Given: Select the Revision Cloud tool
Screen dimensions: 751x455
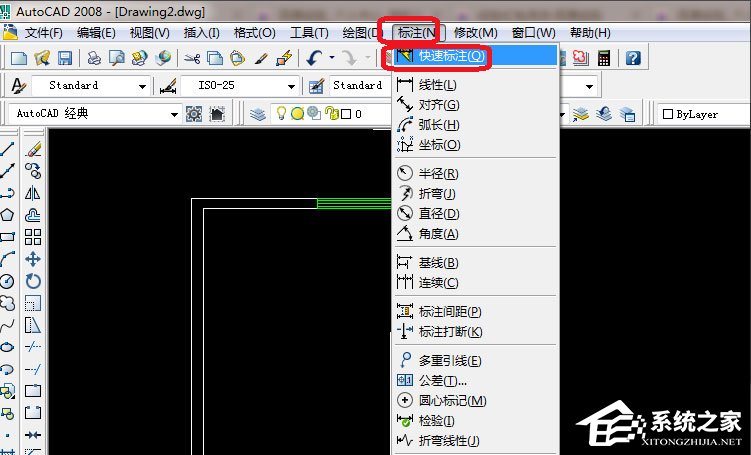Looking at the screenshot, I should tap(7, 303).
